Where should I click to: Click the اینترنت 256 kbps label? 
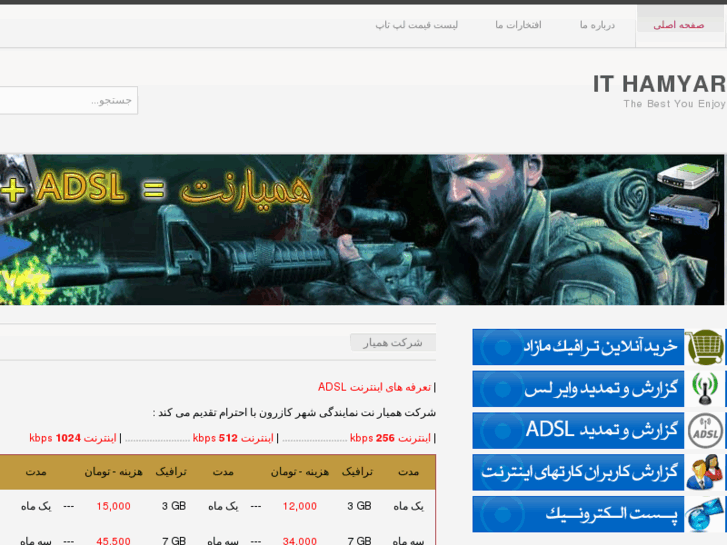pyautogui.click(x=390, y=438)
